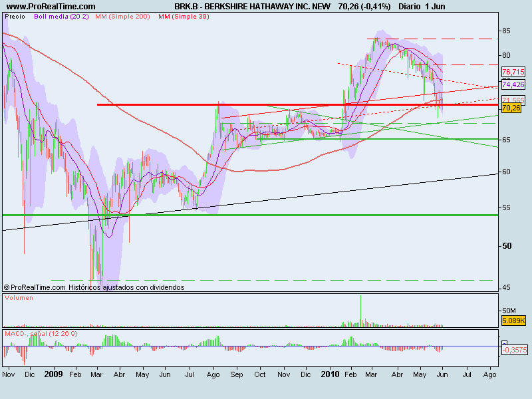Select the BRK.B - BERKSHIRE HATHAWAY INC. NEW title
Screen dimensions: 532x399
coord(253,7)
